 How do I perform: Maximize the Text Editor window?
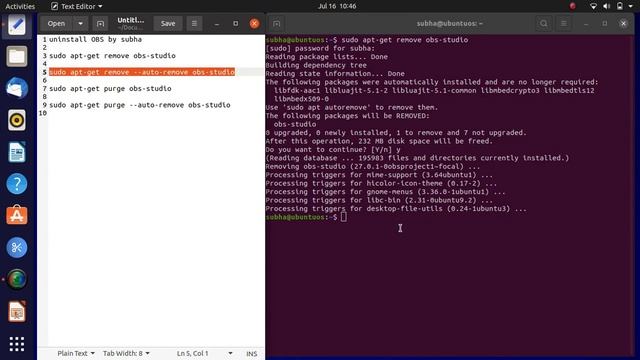pos(236,24)
